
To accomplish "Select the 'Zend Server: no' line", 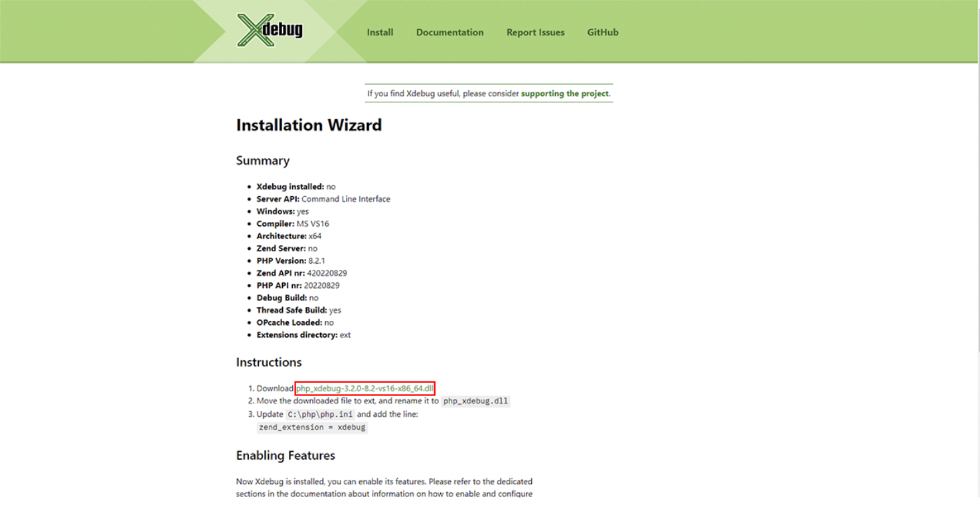I will (287, 249).
